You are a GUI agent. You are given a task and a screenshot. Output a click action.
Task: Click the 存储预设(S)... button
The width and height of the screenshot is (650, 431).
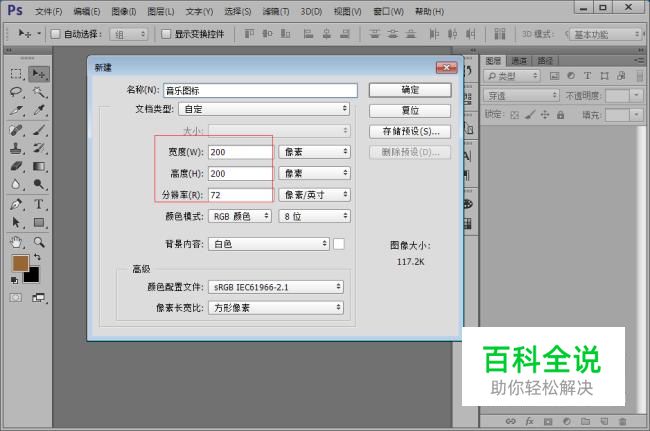(410, 131)
